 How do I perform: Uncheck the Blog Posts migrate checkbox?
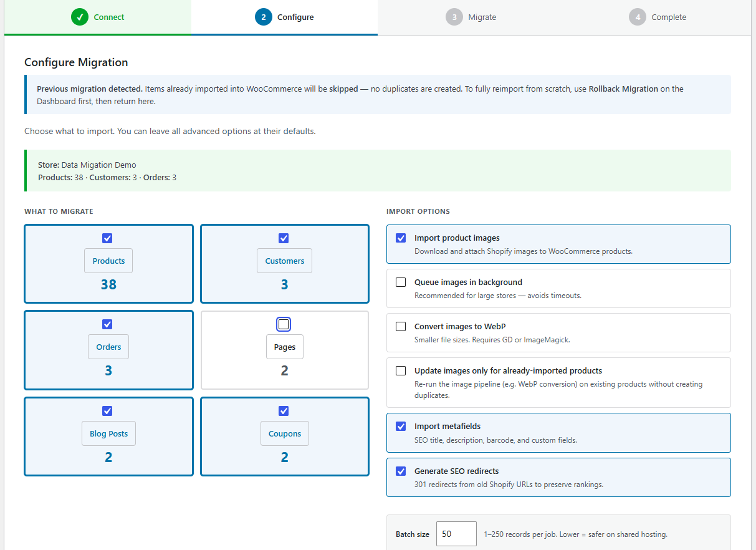pyautogui.click(x=107, y=411)
